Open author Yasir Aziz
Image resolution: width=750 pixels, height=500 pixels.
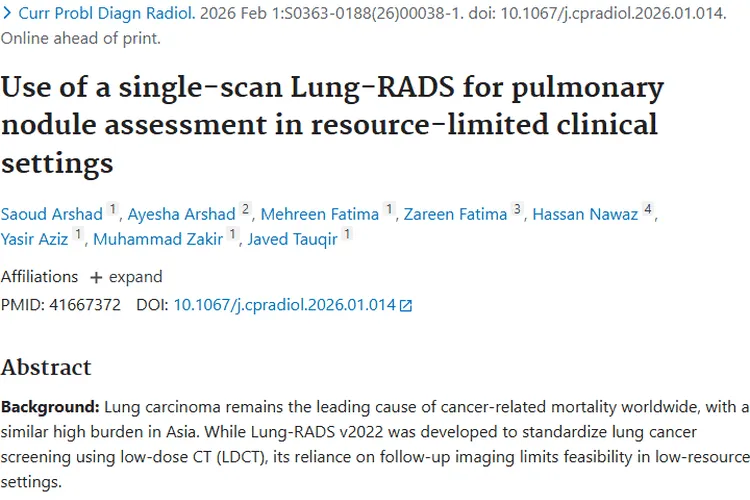(x=36, y=239)
